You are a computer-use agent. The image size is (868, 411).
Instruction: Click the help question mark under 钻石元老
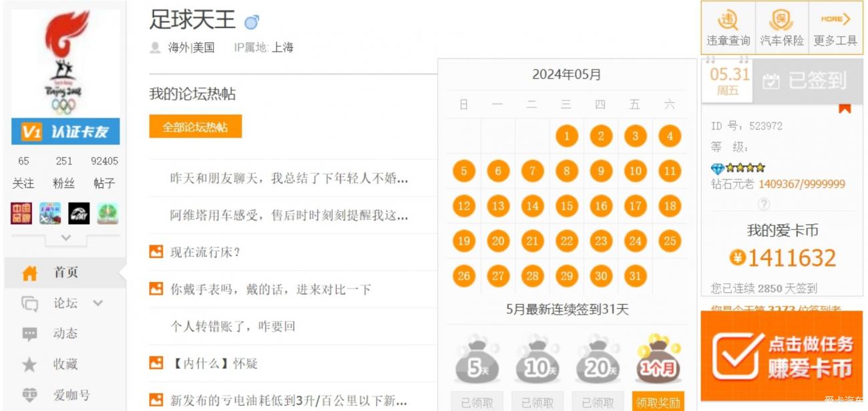pyautogui.click(x=764, y=204)
